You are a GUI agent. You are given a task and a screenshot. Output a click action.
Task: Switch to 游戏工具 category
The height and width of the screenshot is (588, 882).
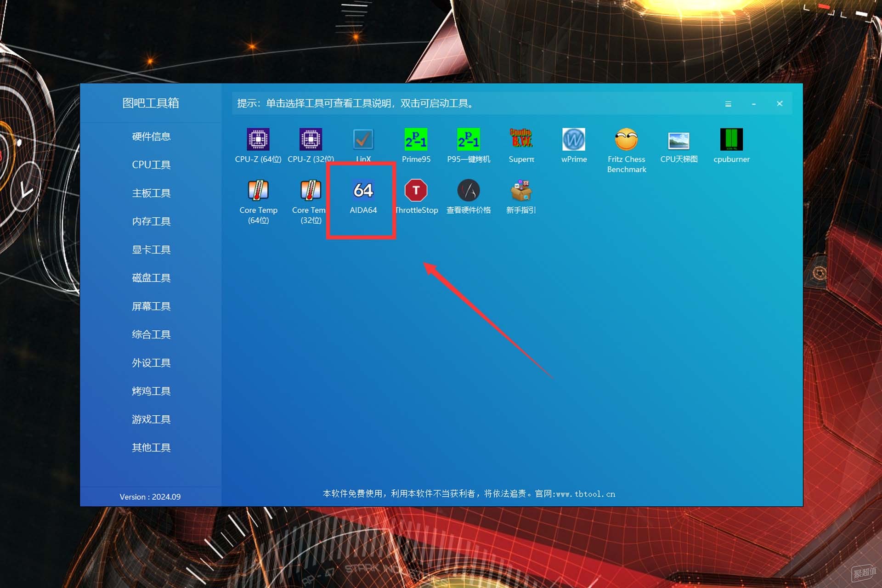click(x=151, y=419)
